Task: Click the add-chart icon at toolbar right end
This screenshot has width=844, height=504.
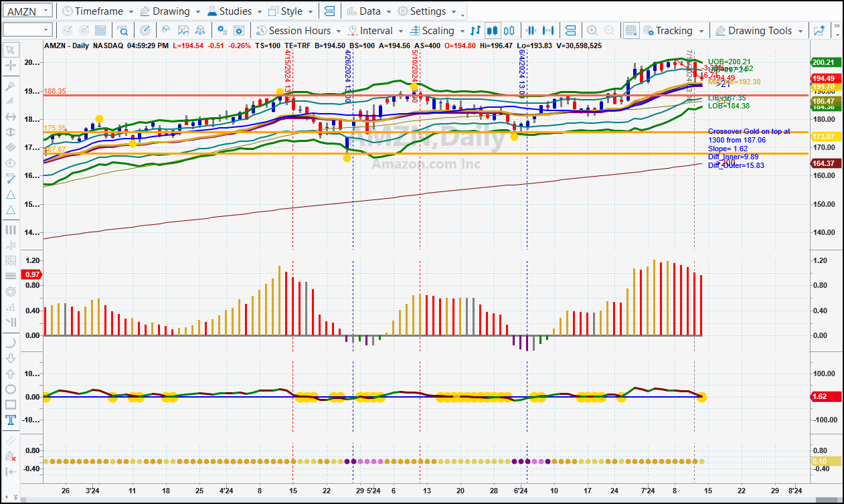Action: [x=819, y=30]
